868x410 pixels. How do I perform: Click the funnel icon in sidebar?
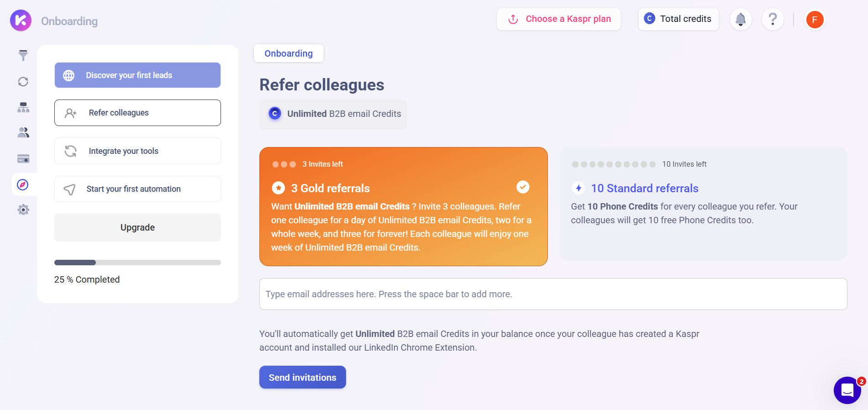click(23, 56)
